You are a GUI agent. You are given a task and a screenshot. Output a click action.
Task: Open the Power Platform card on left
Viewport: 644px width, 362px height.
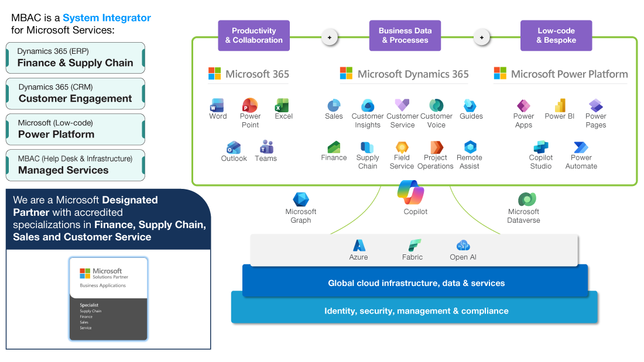[x=75, y=129]
